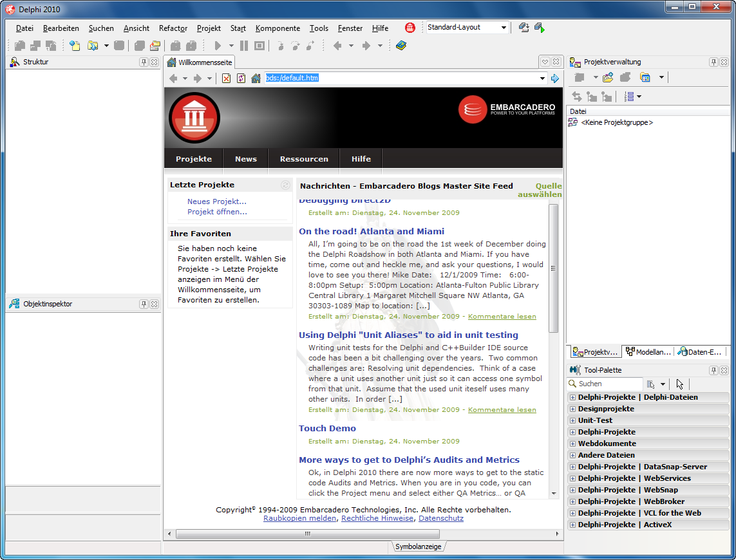
Task: Open the Komponente menu
Action: coord(278,28)
